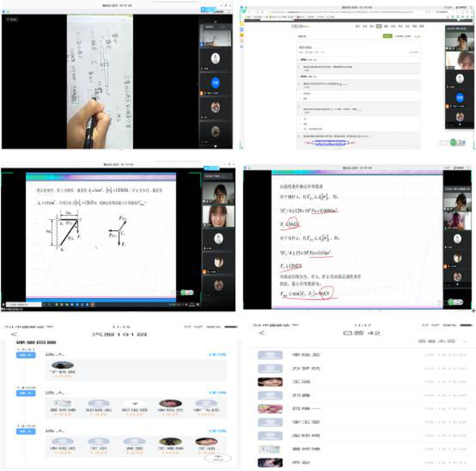Tap the third blue 选人 tag in timeline

pyautogui.click(x=28, y=430)
